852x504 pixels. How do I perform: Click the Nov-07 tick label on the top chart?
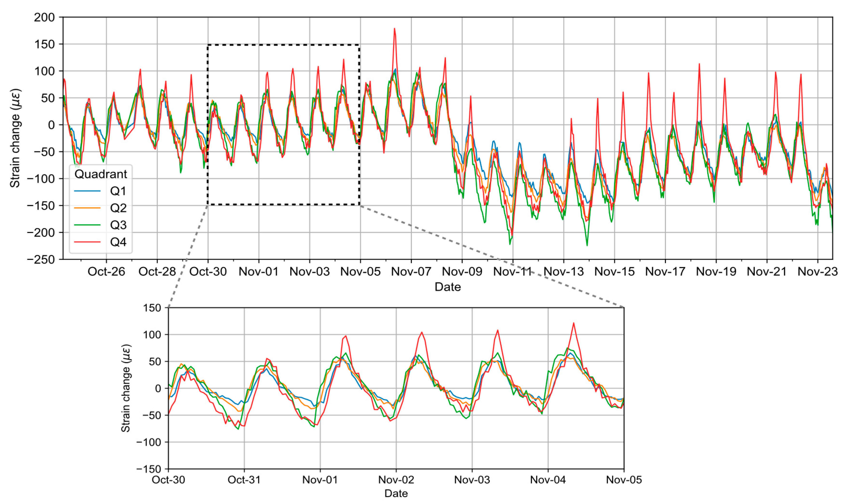pyautogui.click(x=411, y=271)
